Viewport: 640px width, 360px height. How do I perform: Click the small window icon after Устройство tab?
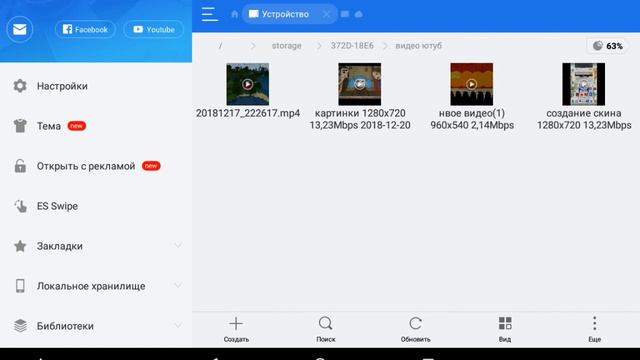point(345,14)
